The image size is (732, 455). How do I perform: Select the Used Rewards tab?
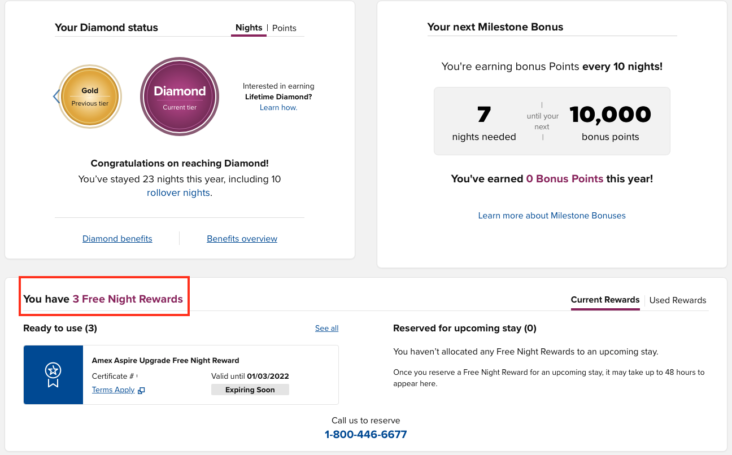point(677,300)
